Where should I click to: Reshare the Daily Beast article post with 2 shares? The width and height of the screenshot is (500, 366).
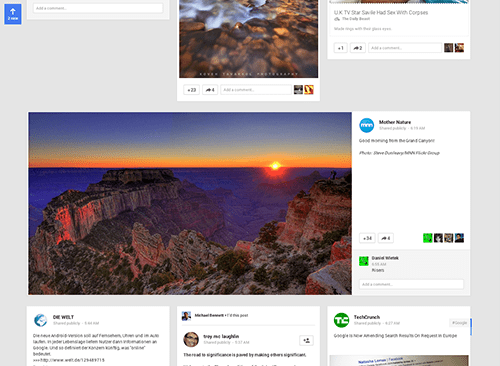click(358, 48)
